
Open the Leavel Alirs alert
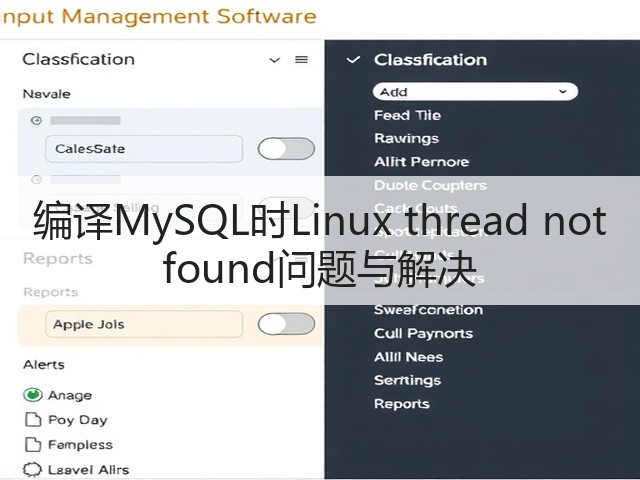pos(88,470)
